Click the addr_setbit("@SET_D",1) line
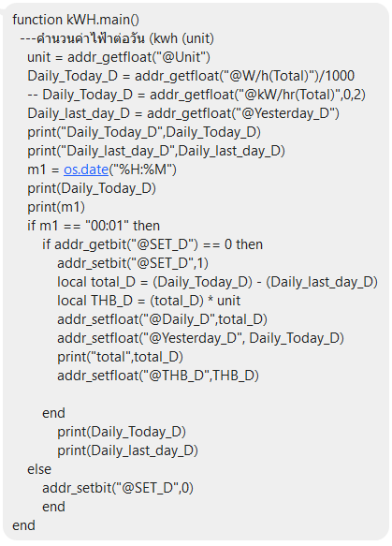The image size is (392, 546). coord(133,263)
